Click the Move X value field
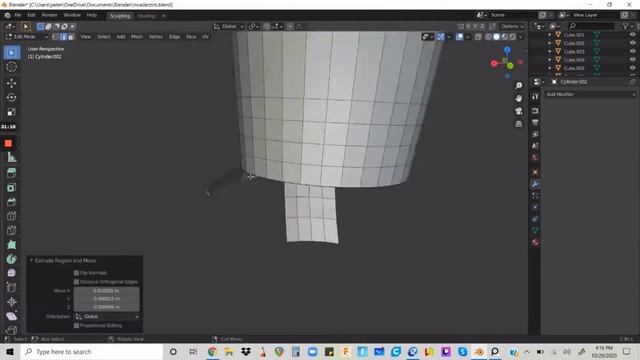The image size is (640, 360). tap(107, 291)
